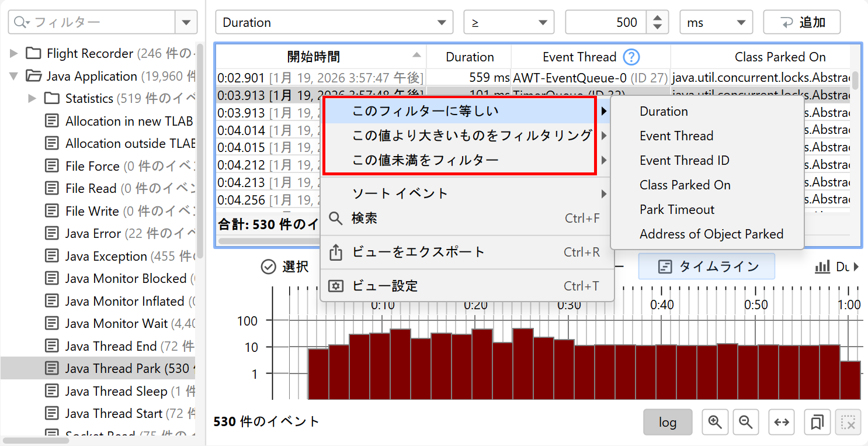Click the fit-width double arrow icon
The image size is (868, 446).
click(x=782, y=422)
